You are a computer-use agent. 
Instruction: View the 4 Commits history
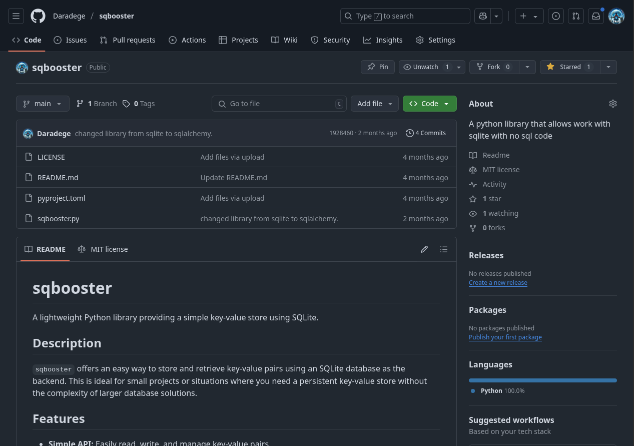point(426,133)
